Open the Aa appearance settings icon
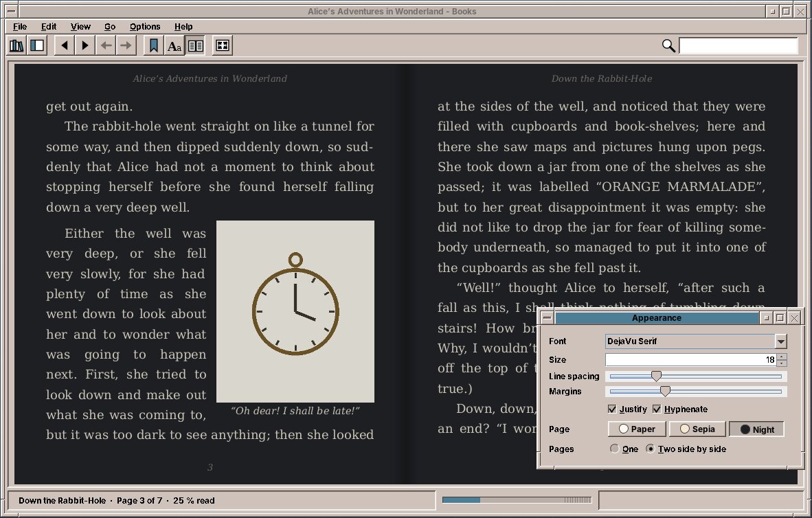The image size is (812, 518). (x=174, y=45)
